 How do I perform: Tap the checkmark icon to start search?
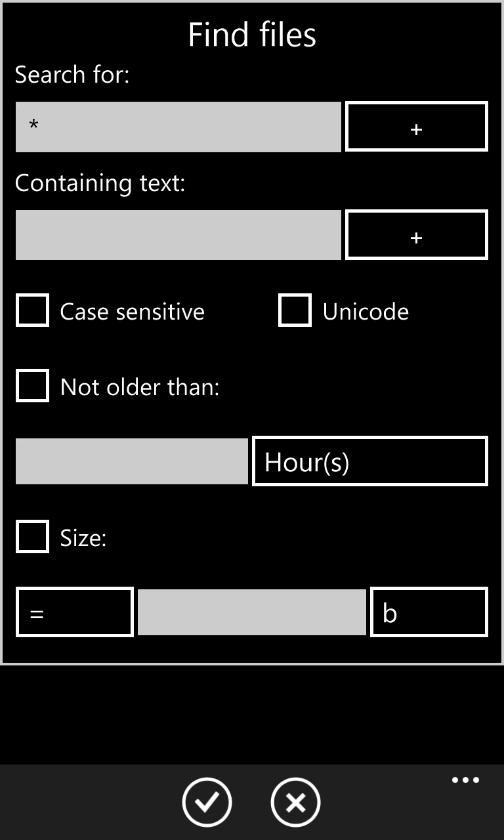pyautogui.click(x=207, y=802)
